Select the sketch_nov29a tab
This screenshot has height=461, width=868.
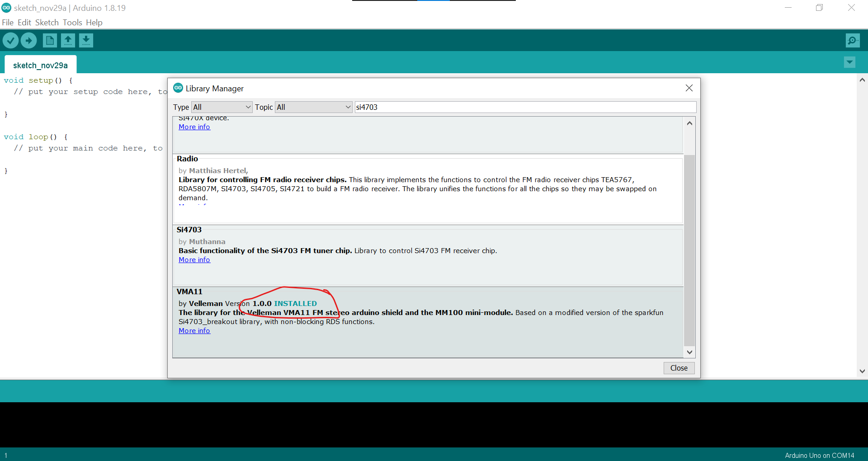[40, 66]
